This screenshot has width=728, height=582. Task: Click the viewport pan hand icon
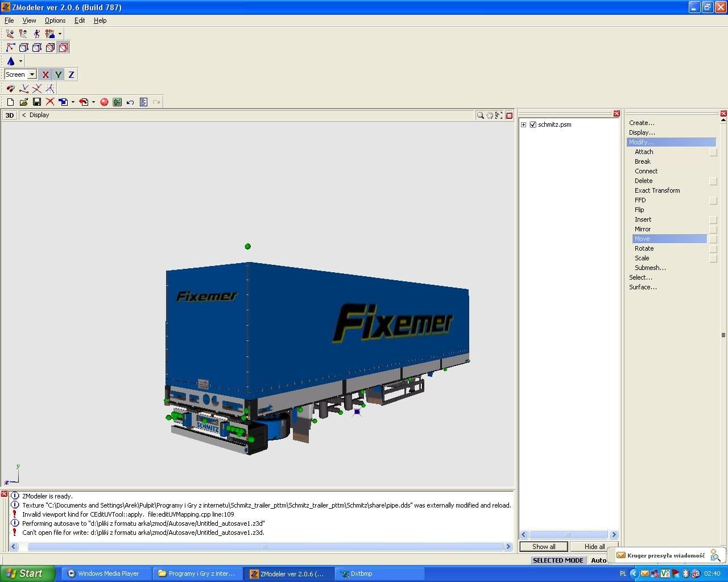[x=490, y=115]
